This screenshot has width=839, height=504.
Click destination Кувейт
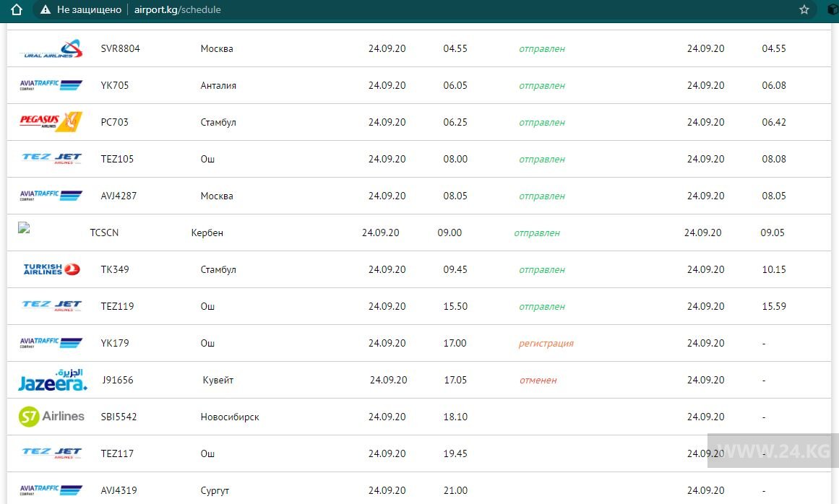tap(218, 381)
